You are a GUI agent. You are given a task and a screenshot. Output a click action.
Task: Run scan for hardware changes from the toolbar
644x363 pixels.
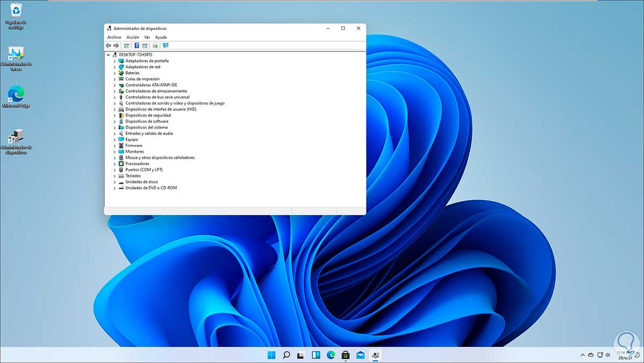156,46
